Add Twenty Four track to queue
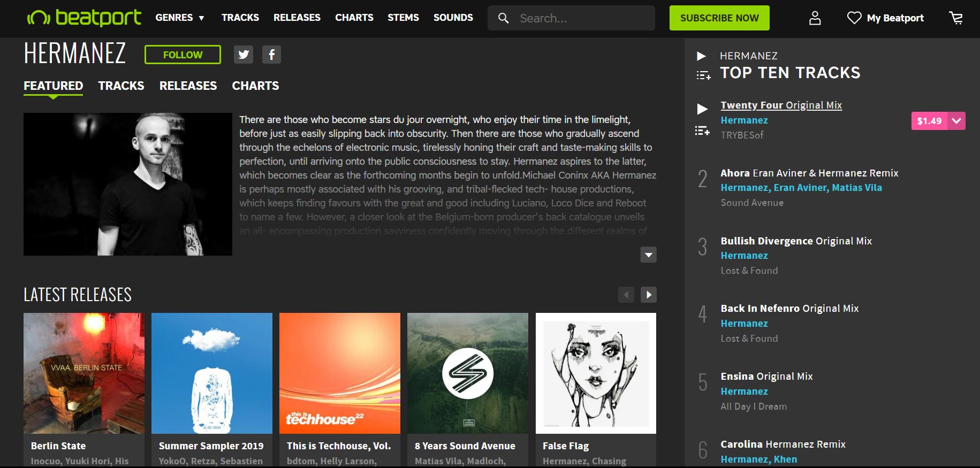The height and width of the screenshot is (468, 980). [702, 131]
